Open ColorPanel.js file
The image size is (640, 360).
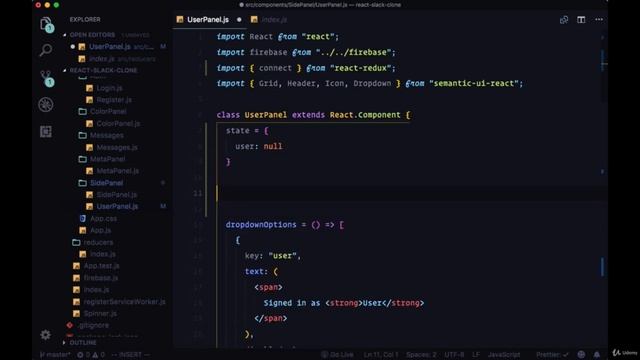118,123
